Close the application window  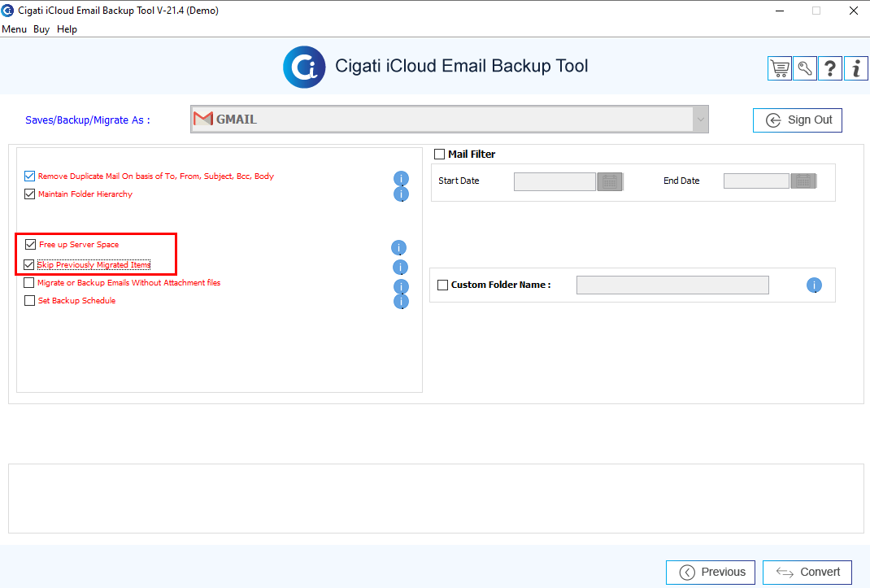point(854,11)
